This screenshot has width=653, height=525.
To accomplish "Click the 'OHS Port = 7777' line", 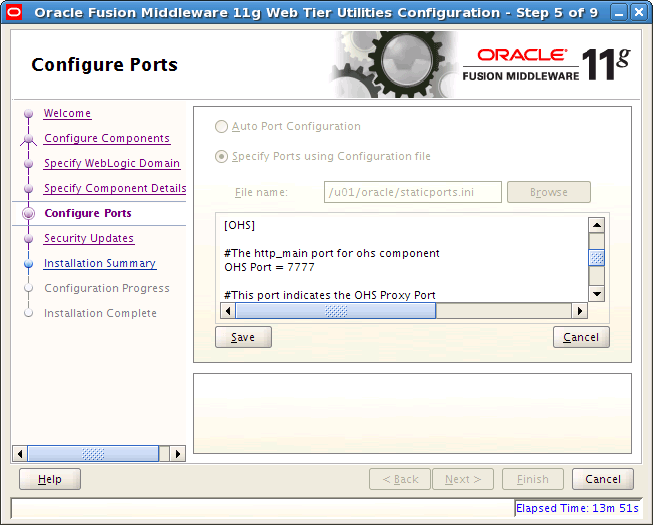I will (269, 267).
